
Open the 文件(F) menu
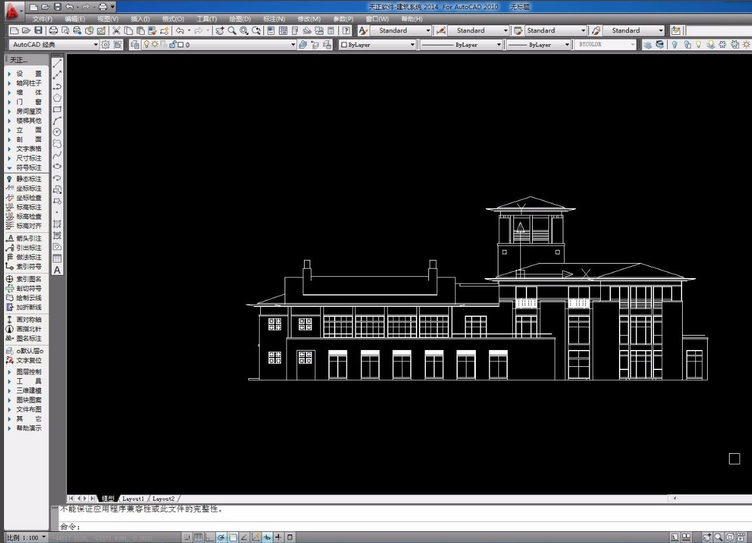pyautogui.click(x=42, y=19)
